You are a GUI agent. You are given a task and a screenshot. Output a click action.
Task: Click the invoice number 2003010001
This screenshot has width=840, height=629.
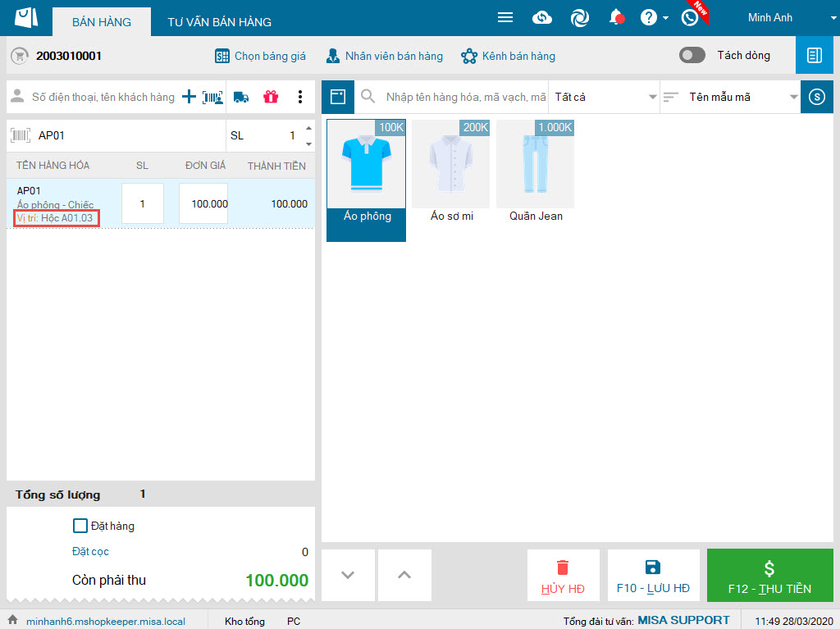[x=69, y=56]
